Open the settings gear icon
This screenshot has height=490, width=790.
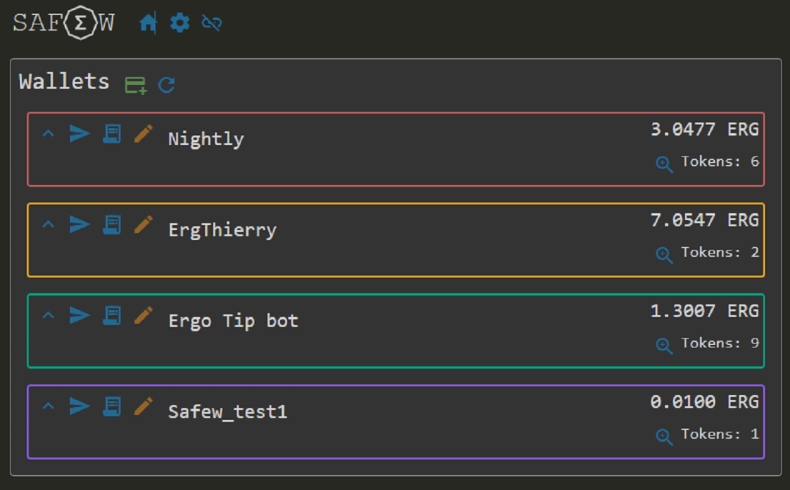(x=179, y=23)
